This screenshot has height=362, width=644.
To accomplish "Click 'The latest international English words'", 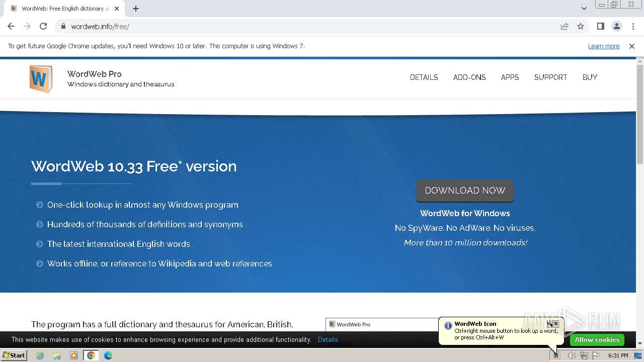I will [119, 244].
